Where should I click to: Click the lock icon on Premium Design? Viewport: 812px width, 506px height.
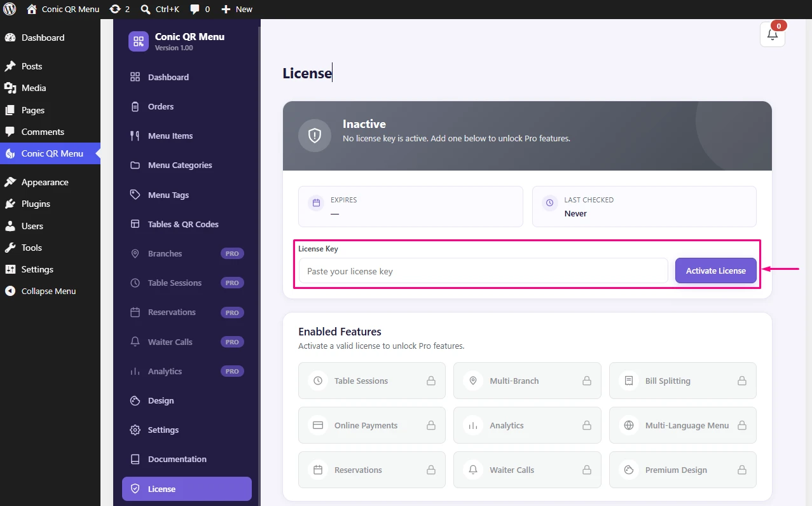coord(741,470)
